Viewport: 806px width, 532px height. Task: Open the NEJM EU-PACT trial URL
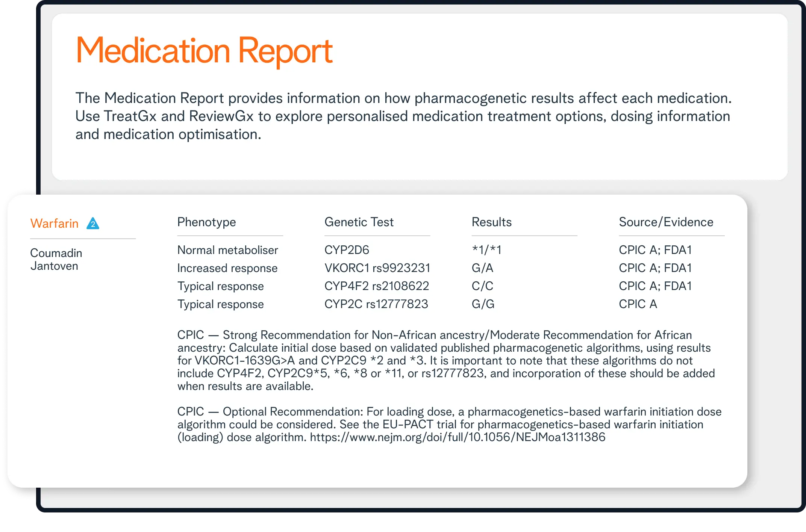click(458, 437)
